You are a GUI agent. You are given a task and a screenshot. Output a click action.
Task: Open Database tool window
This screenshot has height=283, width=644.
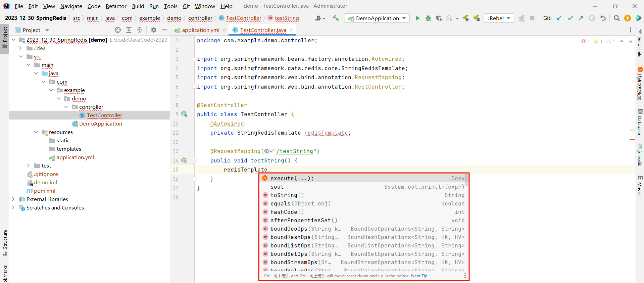640,122
